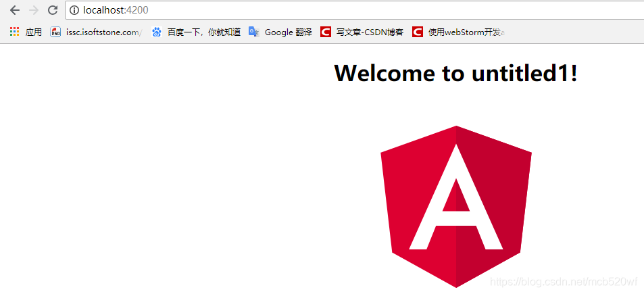The image size is (644, 294).
Task: Click the Google Translate favicon
Action: [x=254, y=32]
